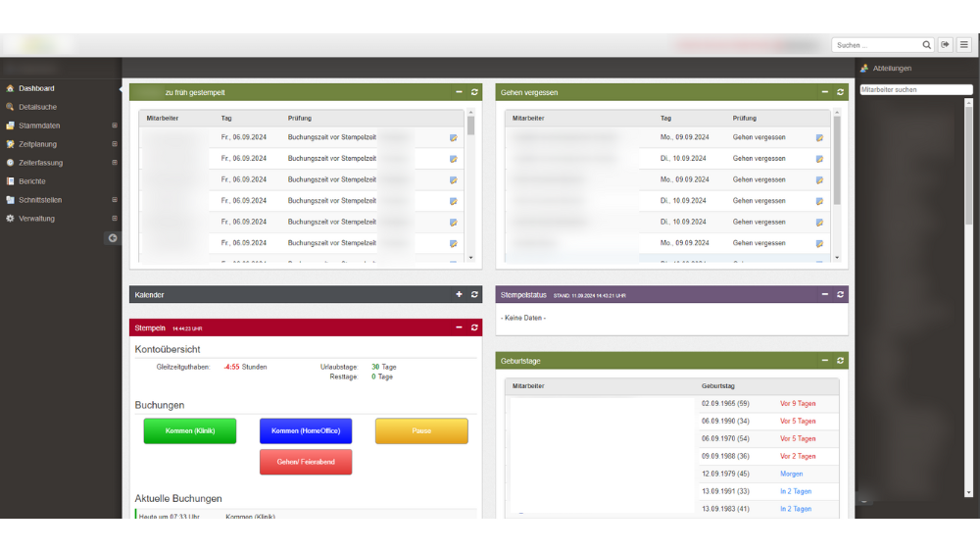The image size is (980, 552).
Task: Click the Vor 9 Tagen label
Action: [798, 404]
